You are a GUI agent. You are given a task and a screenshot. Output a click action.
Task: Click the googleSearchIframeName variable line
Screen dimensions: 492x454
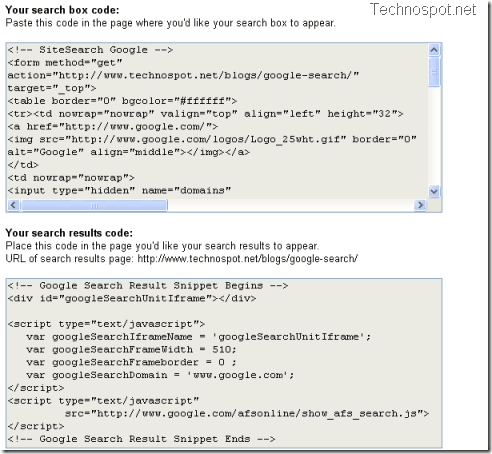[x=199, y=337]
